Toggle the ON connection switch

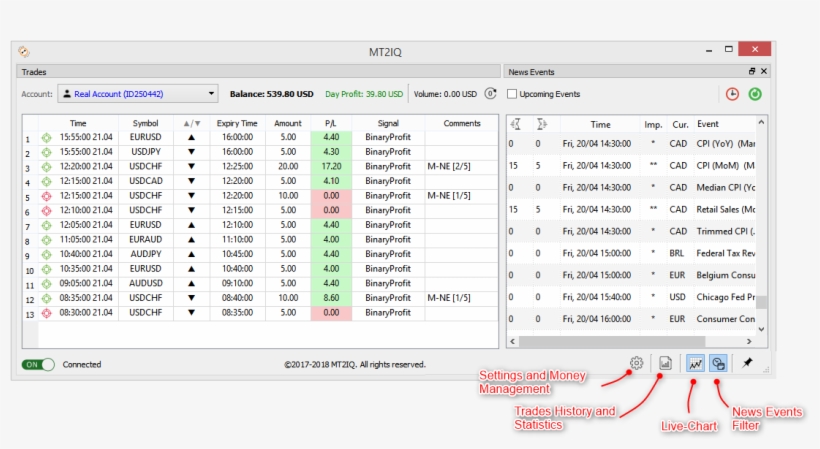38,364
